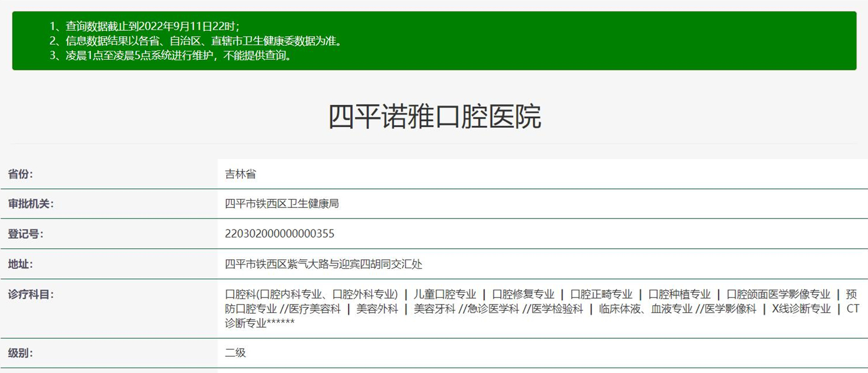Select the 吉林省 province value
This screenshot has height=373, width=868.
click(240, 174)
